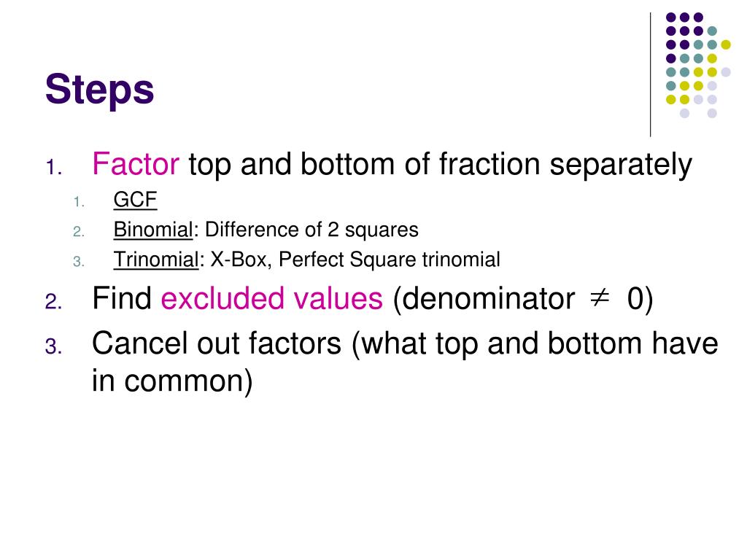Click the words in common)
Image resolution: width=747 pixels, height=560 pixels.
(x=172, y=381)
